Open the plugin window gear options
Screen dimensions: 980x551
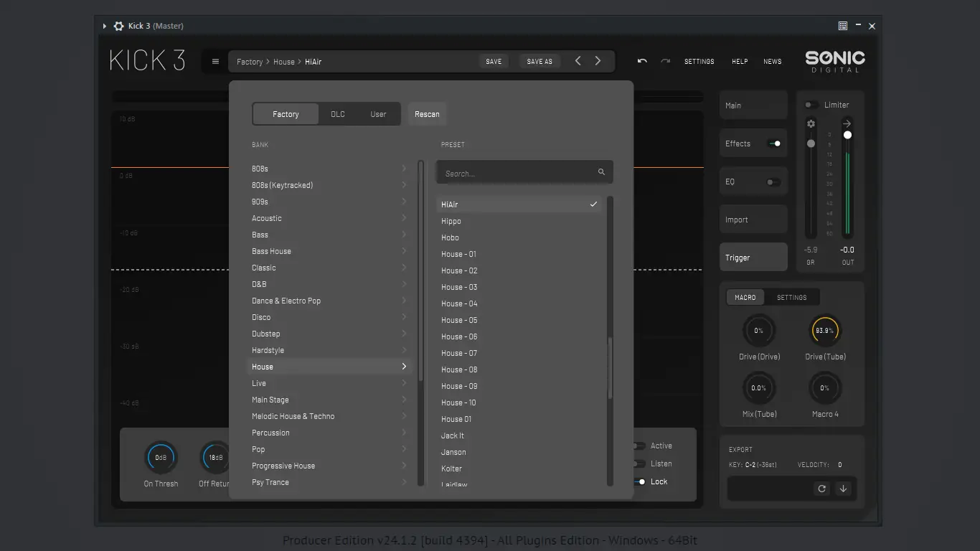coord(118,26)
